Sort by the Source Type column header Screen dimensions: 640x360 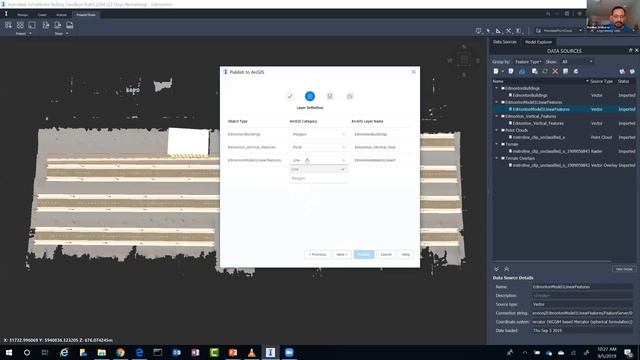601,81
